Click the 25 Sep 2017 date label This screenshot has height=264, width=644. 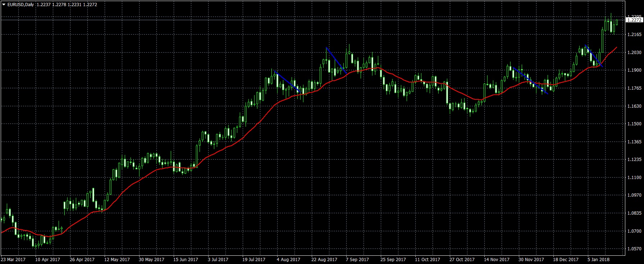click(x=393, y=259)
